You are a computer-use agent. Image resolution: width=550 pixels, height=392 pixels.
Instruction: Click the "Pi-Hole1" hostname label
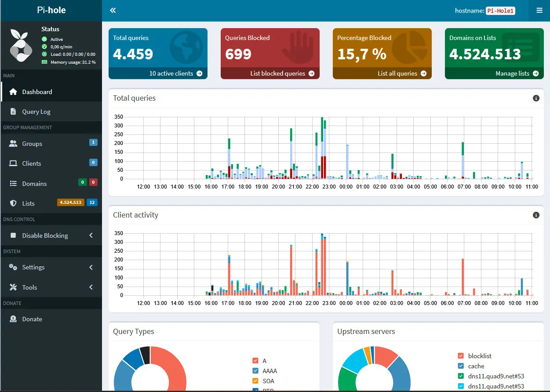pyautogui.click(x=501, y=11)
